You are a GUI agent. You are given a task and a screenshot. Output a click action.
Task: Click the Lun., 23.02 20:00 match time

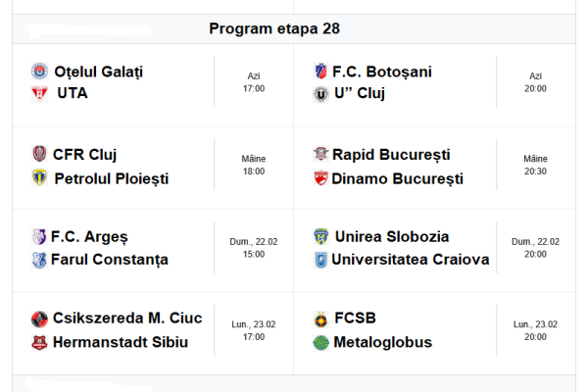pos(535,330)
